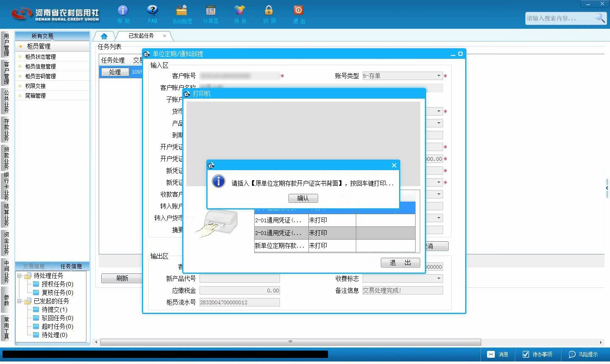
Task: Select the 授权任务(0) folder
Action: point(53,284)
